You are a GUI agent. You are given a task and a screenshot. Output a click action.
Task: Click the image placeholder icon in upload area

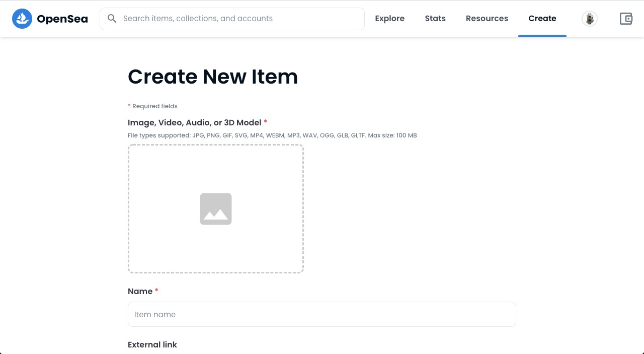[x=216, y=209]
